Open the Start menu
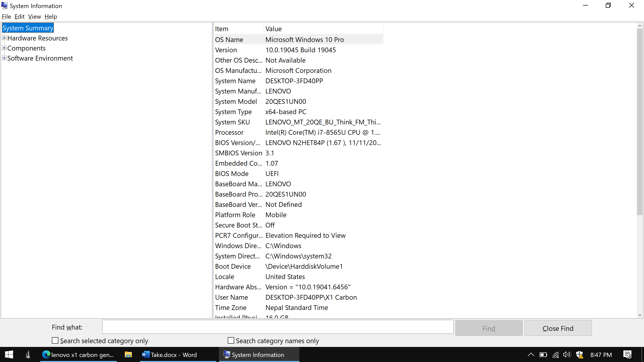This screenshot has height=362, width=644. [x=9, y=354]
